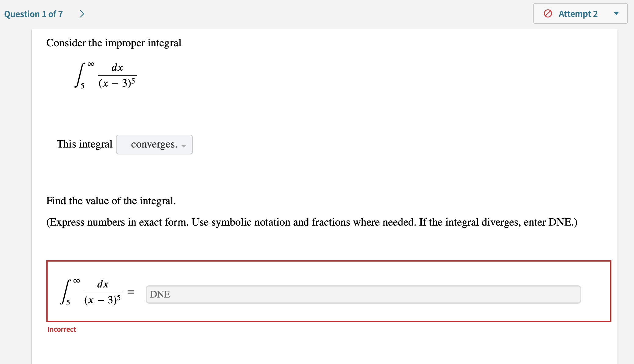Image resolution: width=634 pixels, height=364 pixels.
Task: Click the Incorrect feedback label
Action: pyautogui.click(x=62, y=329)
